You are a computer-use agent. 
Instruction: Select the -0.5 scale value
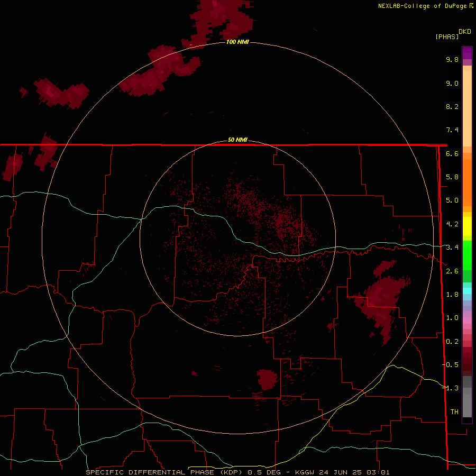[451, 364]
